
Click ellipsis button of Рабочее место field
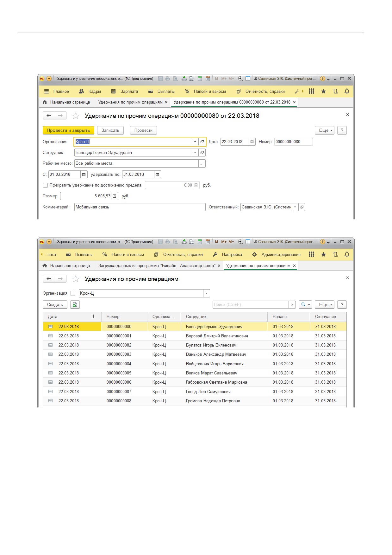[202, 163]
